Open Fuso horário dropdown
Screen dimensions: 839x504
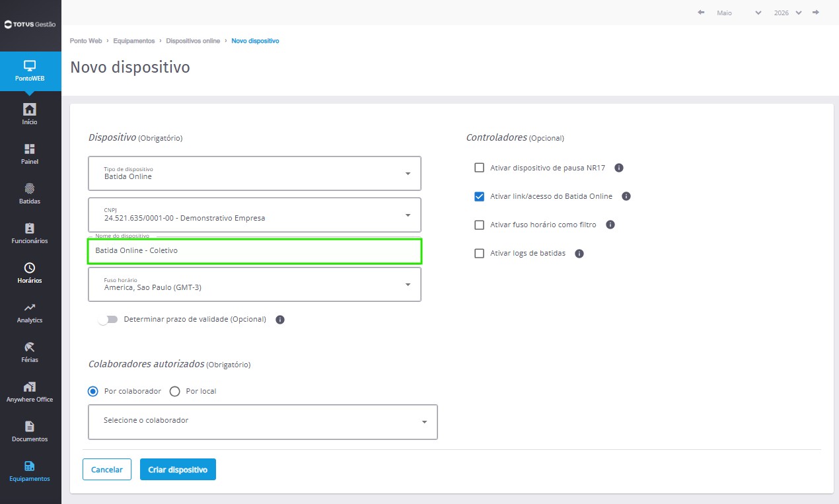254,284
